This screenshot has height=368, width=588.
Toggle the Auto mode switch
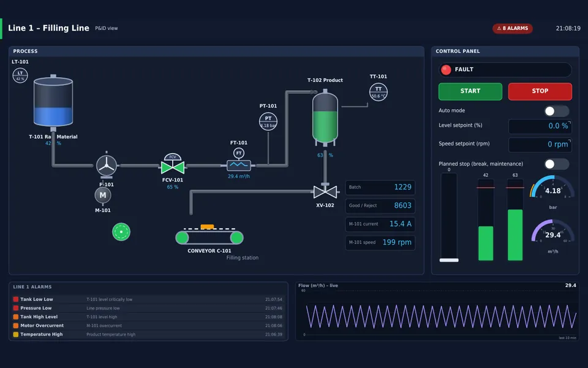557,111
